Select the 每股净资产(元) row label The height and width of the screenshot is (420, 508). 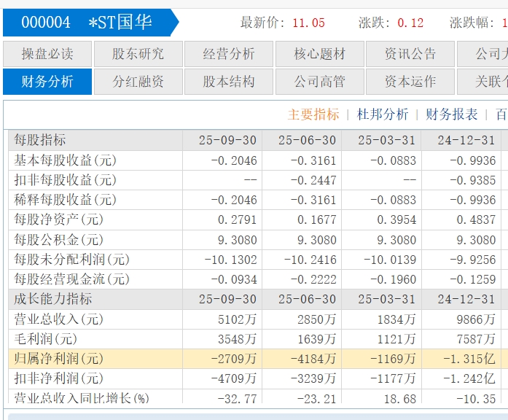coord(58,219)
